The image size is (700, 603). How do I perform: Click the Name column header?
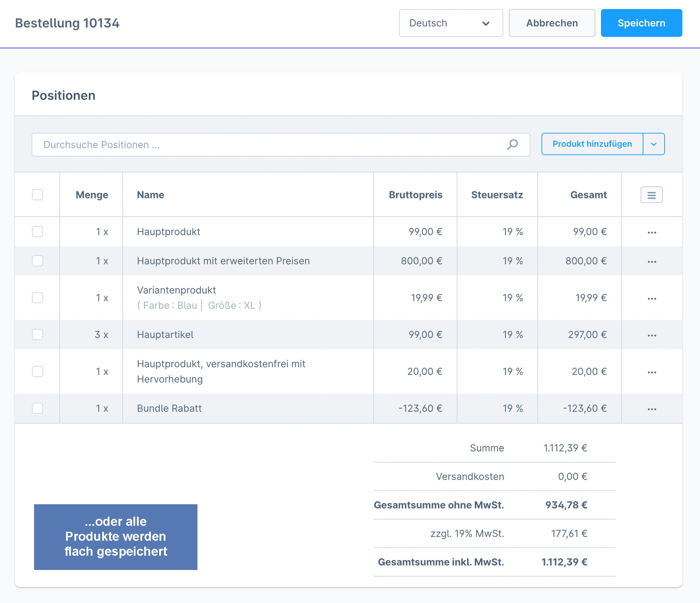coord(150,195)
